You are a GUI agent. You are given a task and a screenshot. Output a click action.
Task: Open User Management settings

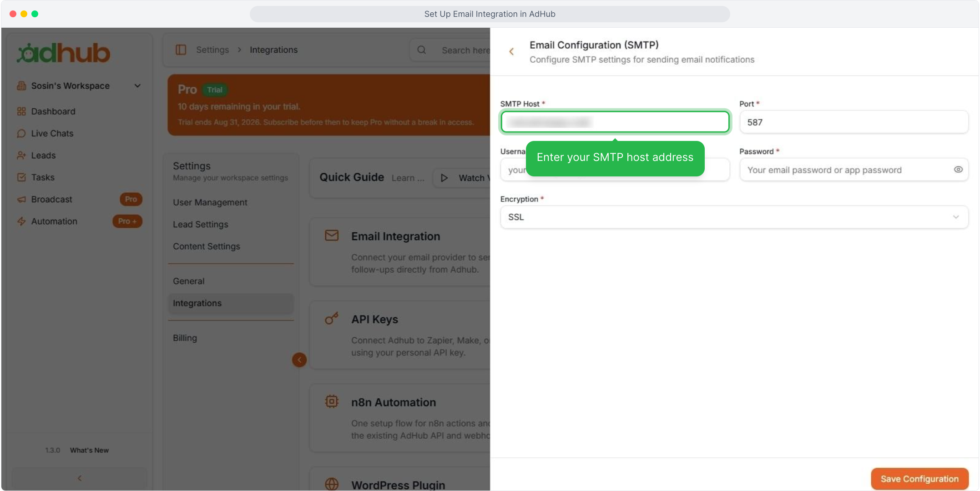[x=210, y=202]
